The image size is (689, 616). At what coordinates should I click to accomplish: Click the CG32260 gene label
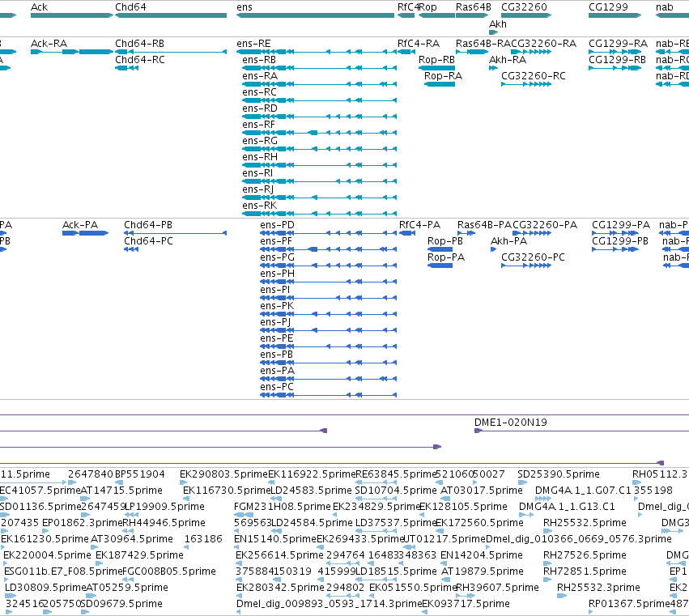(x=524, y=7)
